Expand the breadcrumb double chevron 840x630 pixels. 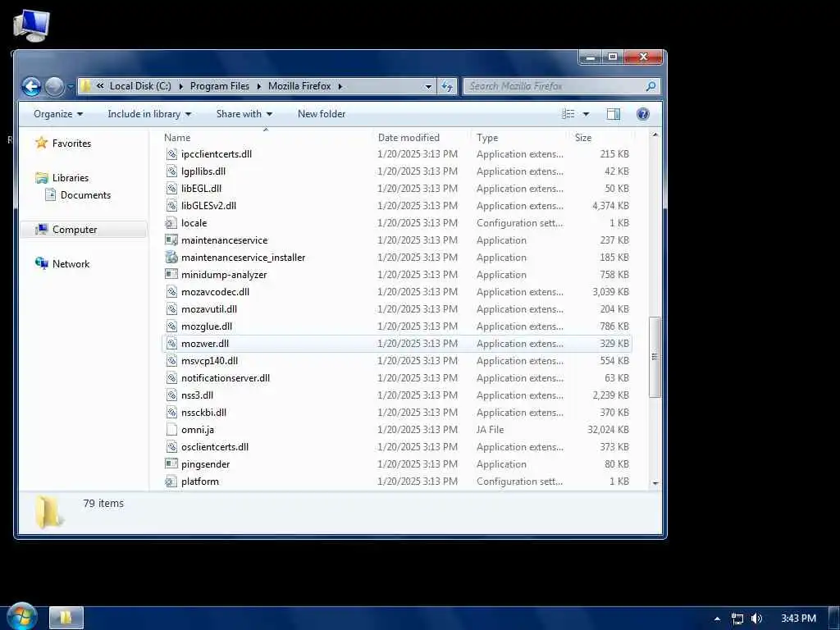[x=100, y=86]
